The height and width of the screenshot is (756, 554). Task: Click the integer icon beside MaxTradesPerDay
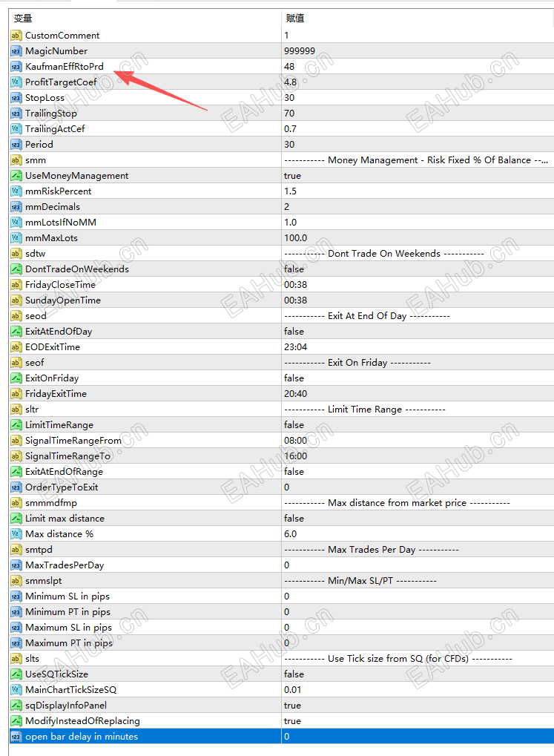tap(16, 565)
